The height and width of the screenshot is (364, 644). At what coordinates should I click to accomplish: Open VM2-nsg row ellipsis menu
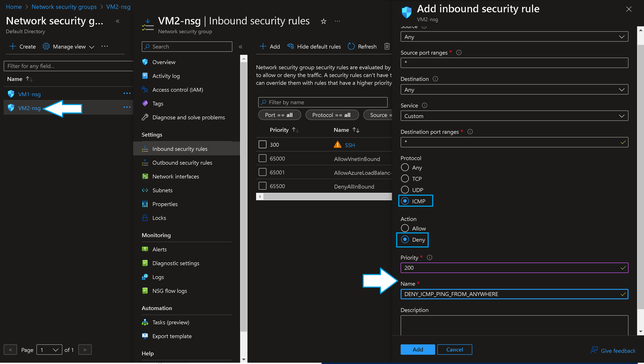(x=127, y=107)
